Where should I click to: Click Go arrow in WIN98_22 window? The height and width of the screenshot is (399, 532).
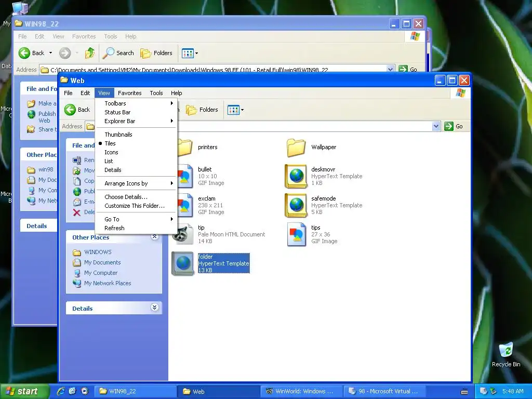pyautogui.click(x=403, y=69)
